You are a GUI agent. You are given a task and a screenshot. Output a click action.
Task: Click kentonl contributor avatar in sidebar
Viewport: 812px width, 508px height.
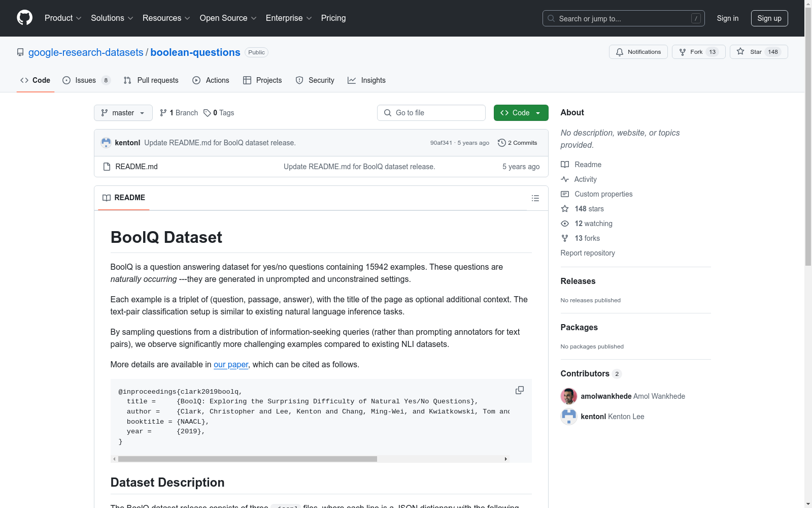[x=569, y=417]
